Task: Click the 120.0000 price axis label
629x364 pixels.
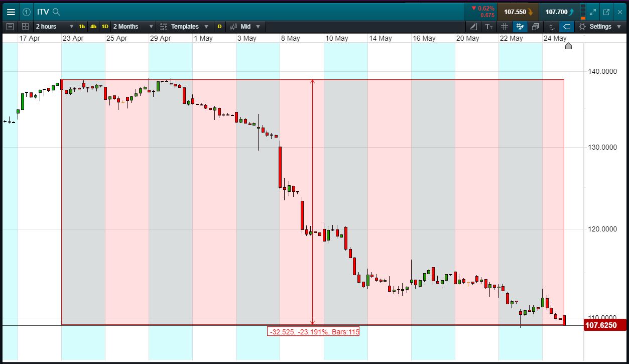Action: tap(602, 229)
